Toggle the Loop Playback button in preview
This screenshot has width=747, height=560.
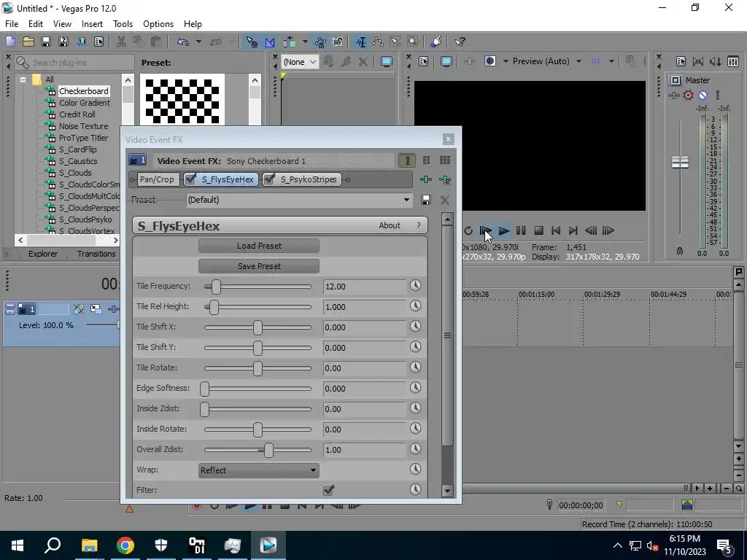click(x=468, y=230)
